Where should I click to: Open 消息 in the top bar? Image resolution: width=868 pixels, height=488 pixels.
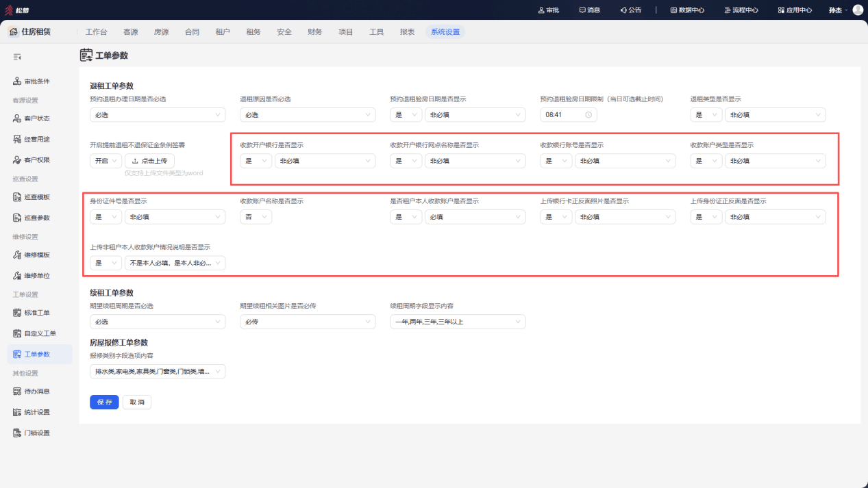[589, 10]
